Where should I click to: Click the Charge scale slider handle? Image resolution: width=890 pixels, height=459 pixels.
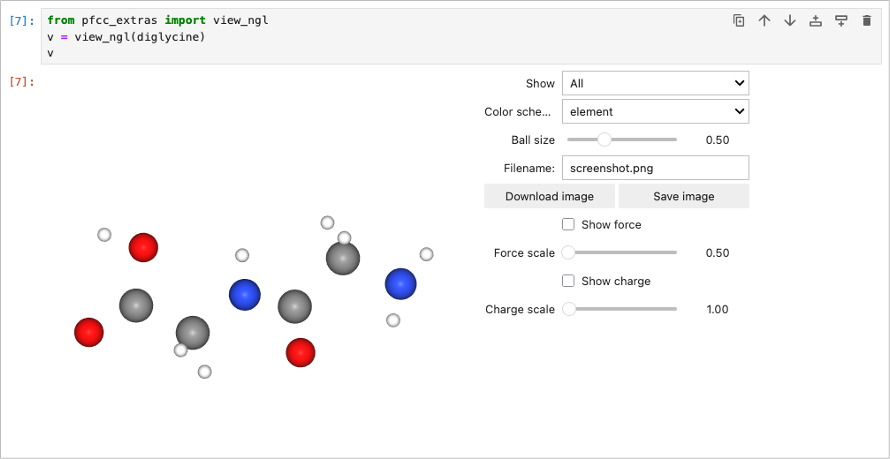coord(569,309)
